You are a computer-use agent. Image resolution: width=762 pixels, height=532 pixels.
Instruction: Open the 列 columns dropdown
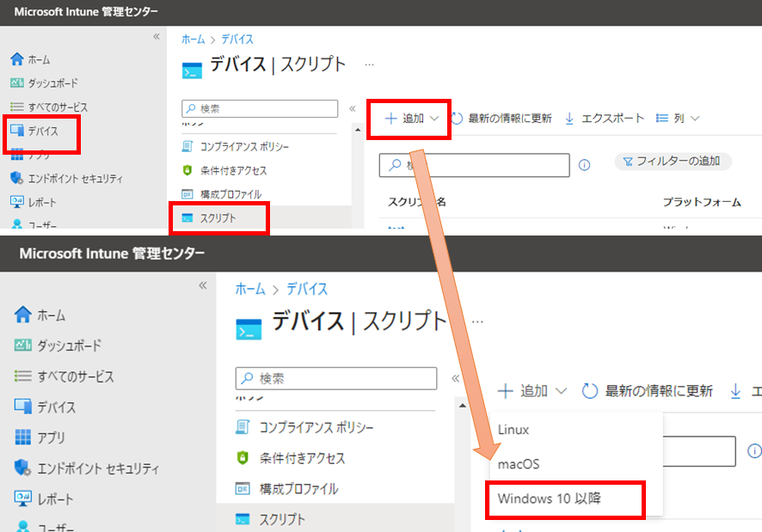click(x=678, y=119)
